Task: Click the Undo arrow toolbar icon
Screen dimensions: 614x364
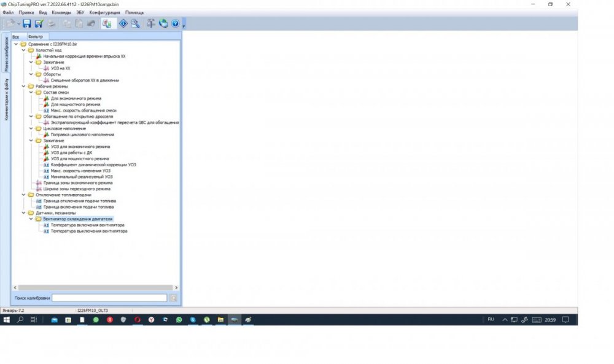Action: click(91, 23)
